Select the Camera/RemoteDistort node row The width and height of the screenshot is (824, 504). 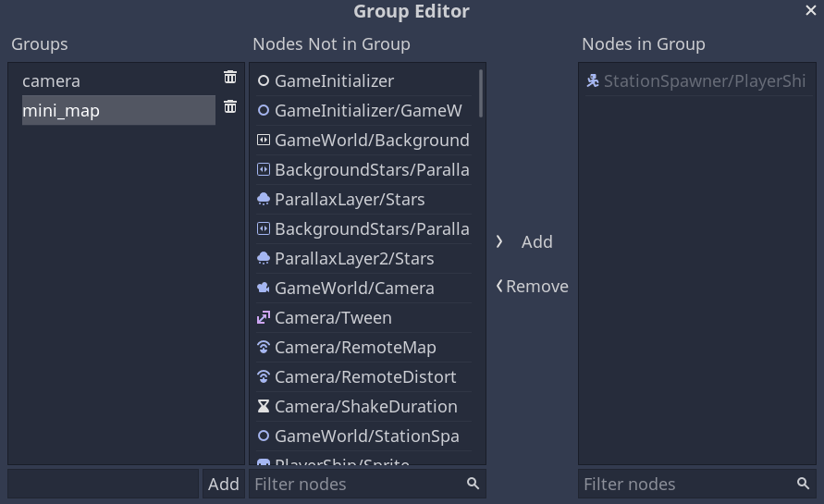click(x=363, y=376)
